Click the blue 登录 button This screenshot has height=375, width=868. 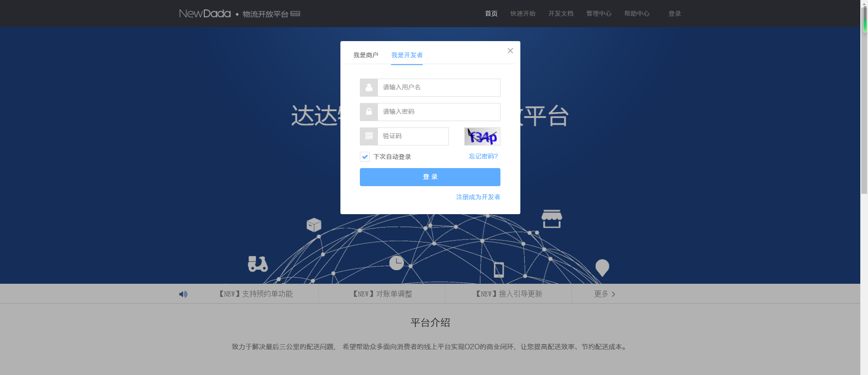(430, 177)
